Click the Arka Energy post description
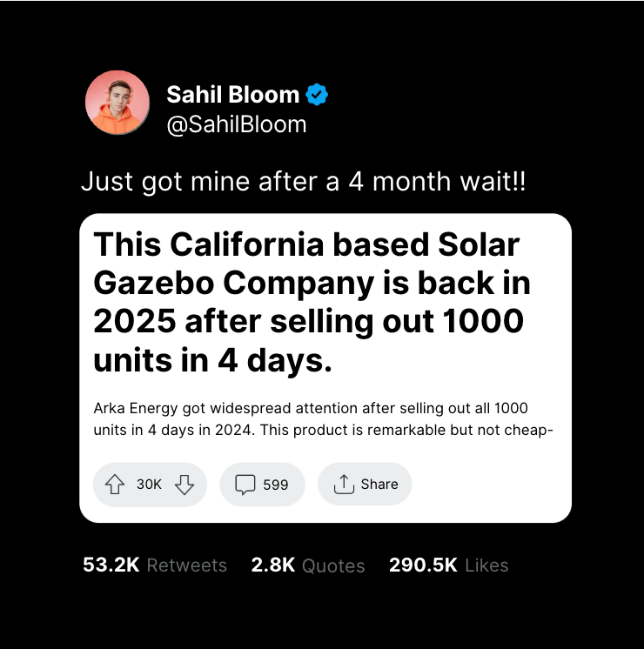644x649 pixels. coord(323,418)
